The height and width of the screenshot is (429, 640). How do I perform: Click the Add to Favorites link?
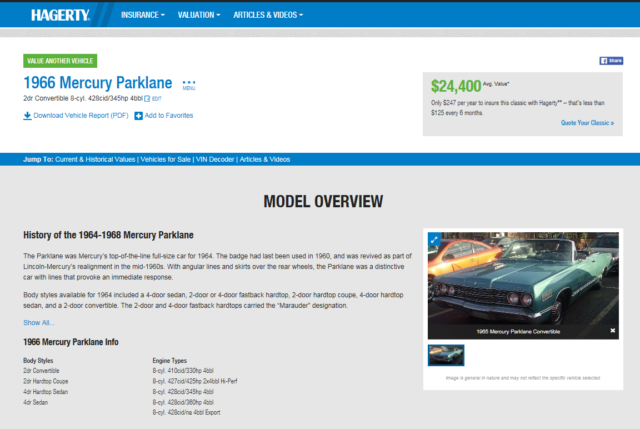[x=169, y=116]
